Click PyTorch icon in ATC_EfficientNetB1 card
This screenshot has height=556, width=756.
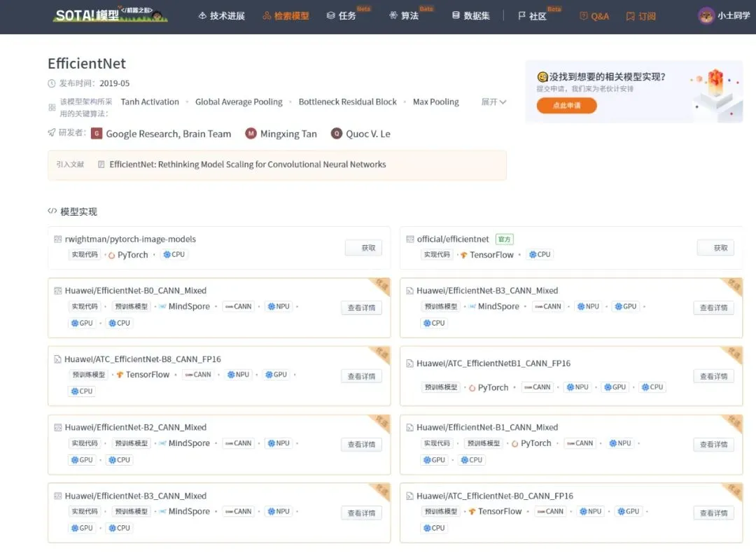tap(472, 388)
